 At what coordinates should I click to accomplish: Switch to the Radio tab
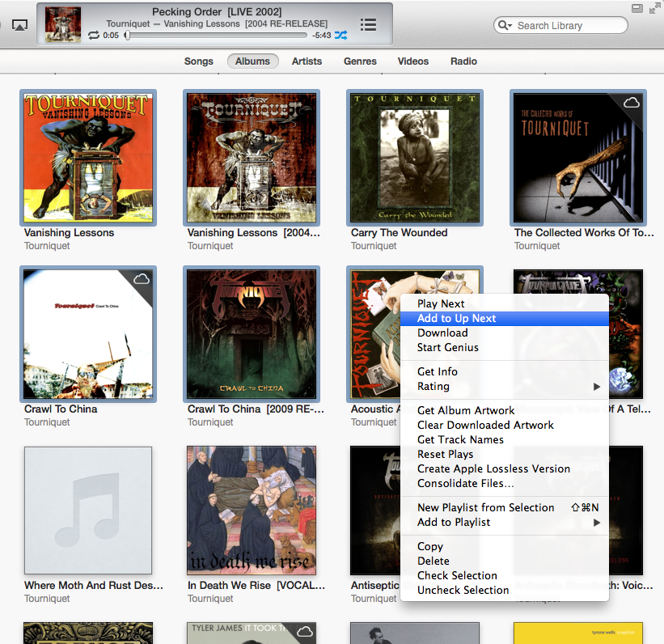tap(463, 61)
